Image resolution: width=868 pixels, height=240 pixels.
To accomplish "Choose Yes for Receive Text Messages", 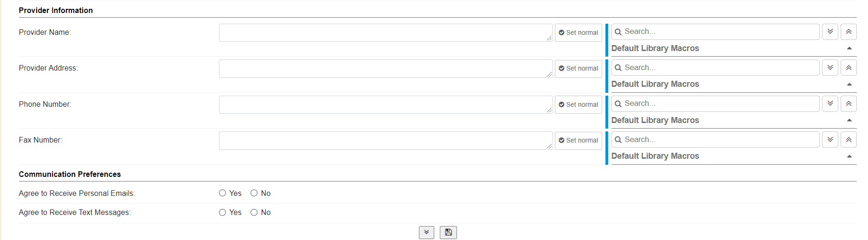I will tap(223, 212).
